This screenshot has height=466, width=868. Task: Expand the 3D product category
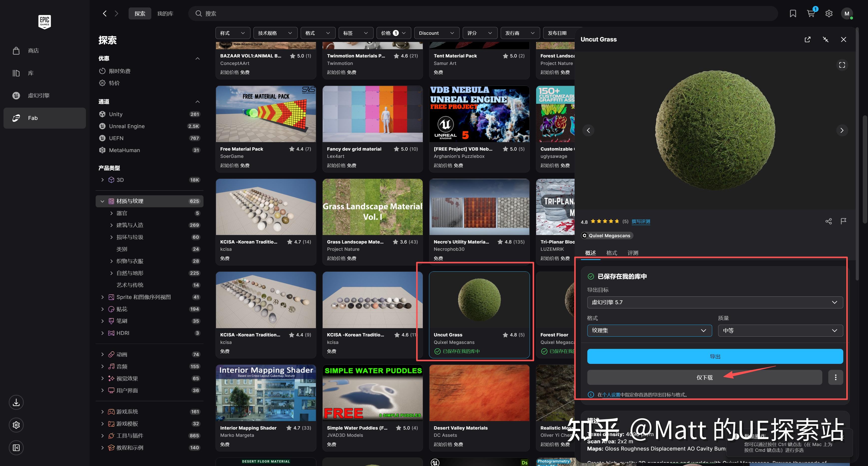click(x=102, y=180)
